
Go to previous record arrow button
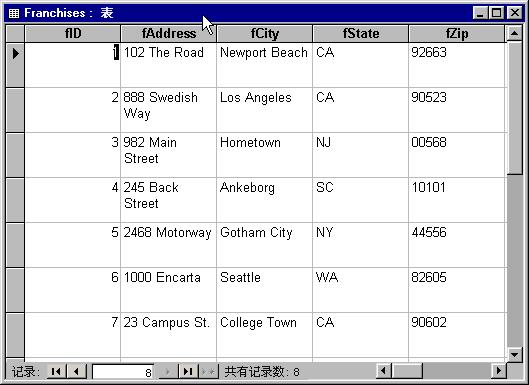tap(77, 372)
